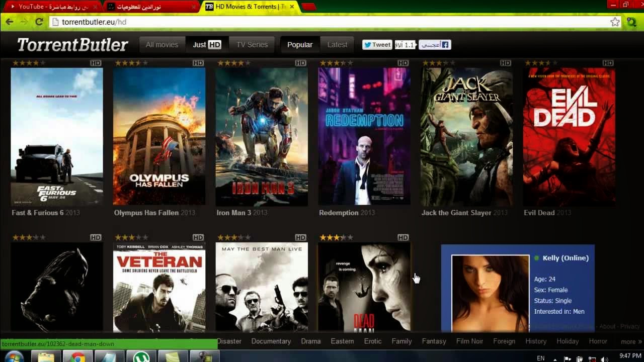644x362 pixels.
Task: Click the star rating above Iron Man 3
Action: click(234, 63)
